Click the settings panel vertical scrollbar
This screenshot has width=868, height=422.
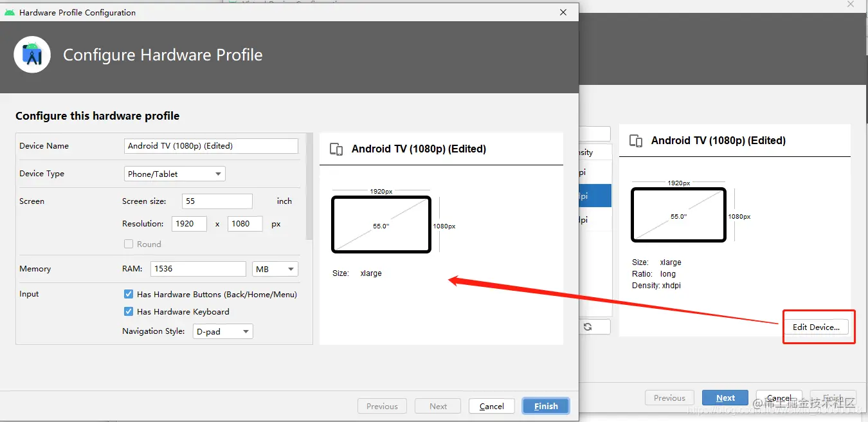309,187
